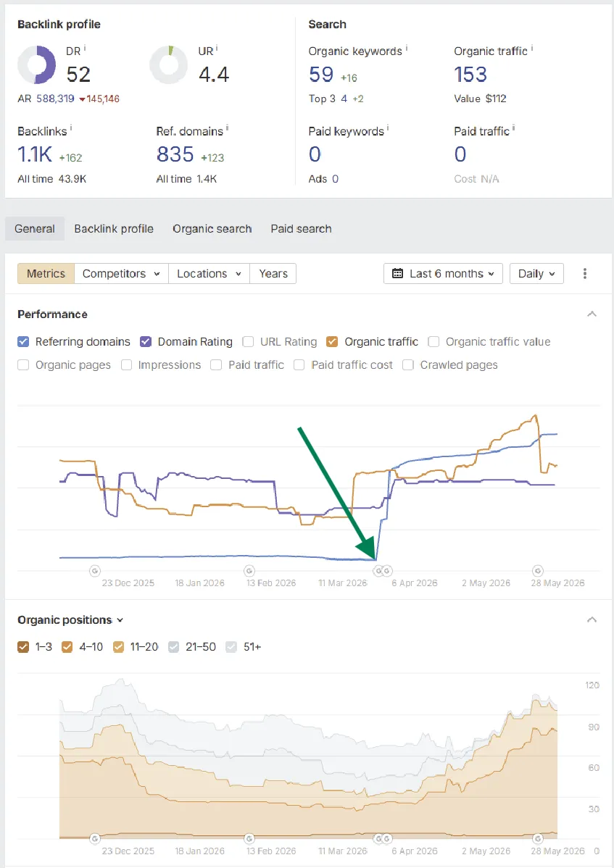
Task: Check the Organic pages checkbox
Action: pyautogui.click(x=23, y=364)
